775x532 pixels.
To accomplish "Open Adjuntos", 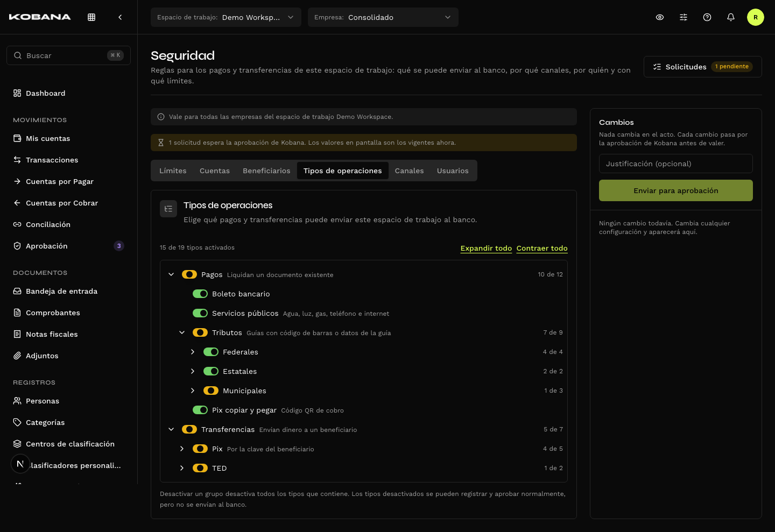I will pos(68,356).
